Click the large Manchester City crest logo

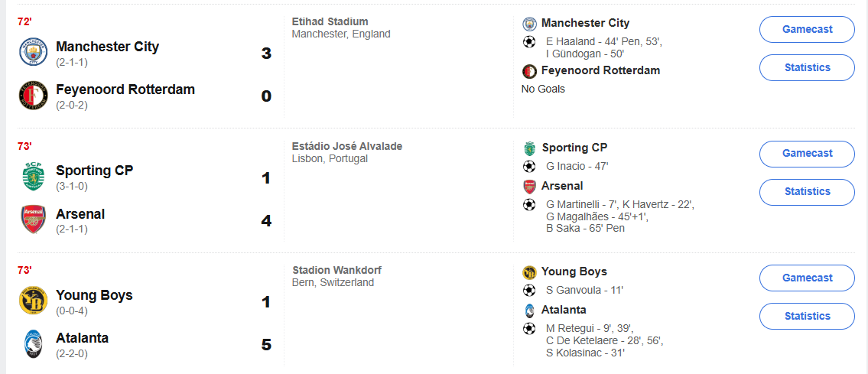coord(34,53)
